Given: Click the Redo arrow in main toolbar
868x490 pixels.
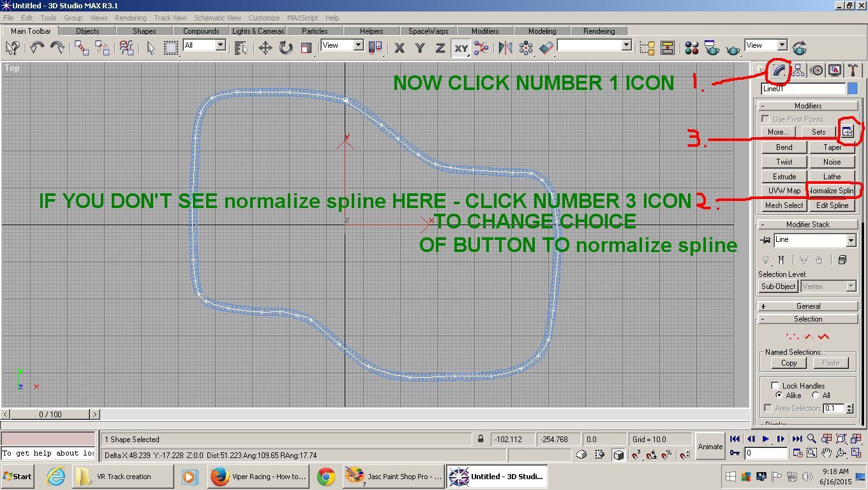Looking at the screenshot, I should (x=57, y=48).
